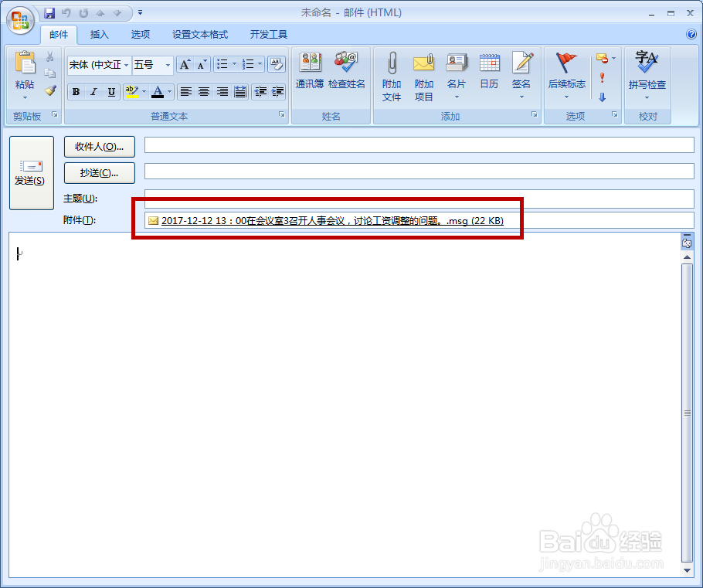Click the 抄送(C)... button
The width and height of the screenshot is (703, 588).
pyautogui.click(x=100, y=173)
